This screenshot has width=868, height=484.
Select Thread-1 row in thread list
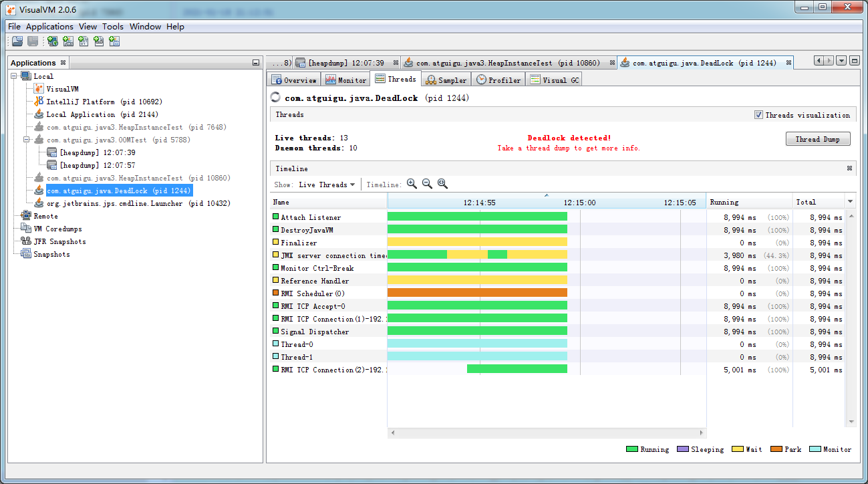pos(557,357)
